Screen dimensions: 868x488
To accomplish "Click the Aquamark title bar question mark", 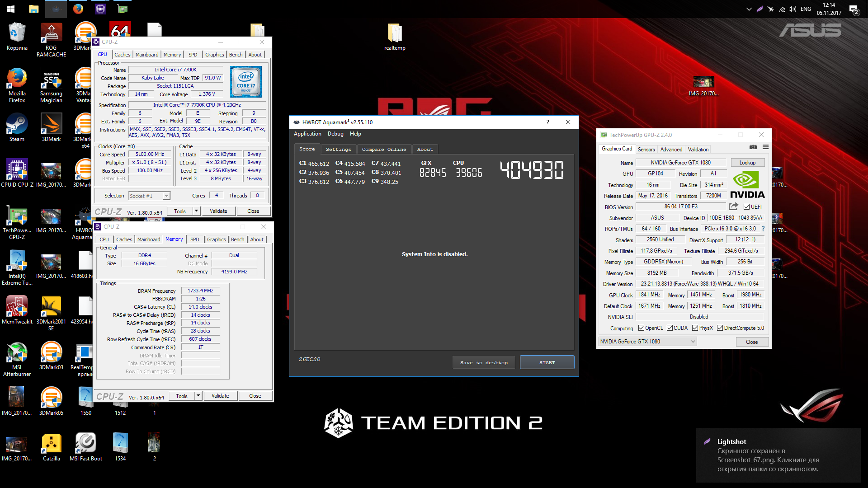I will 548,122.
